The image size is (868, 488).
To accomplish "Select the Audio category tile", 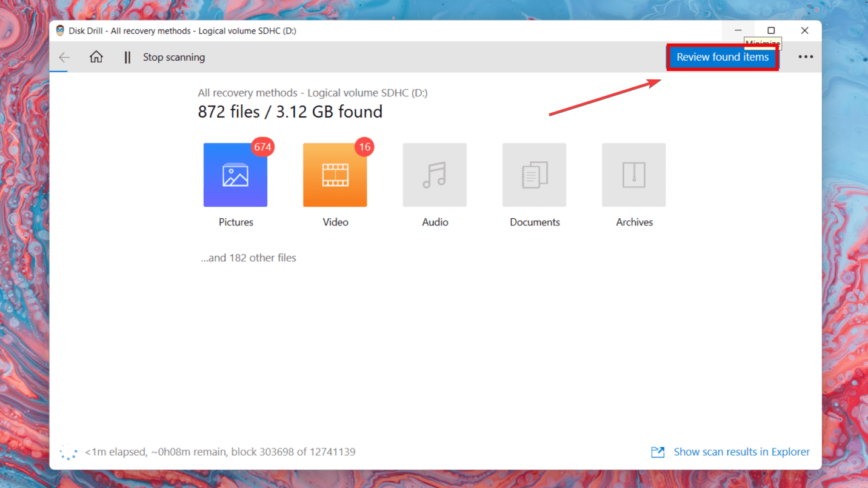I will [x=435, y=175].
